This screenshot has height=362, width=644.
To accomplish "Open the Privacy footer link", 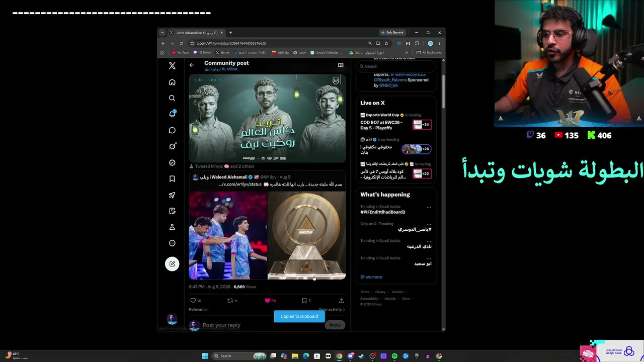I will pos(380,292).
